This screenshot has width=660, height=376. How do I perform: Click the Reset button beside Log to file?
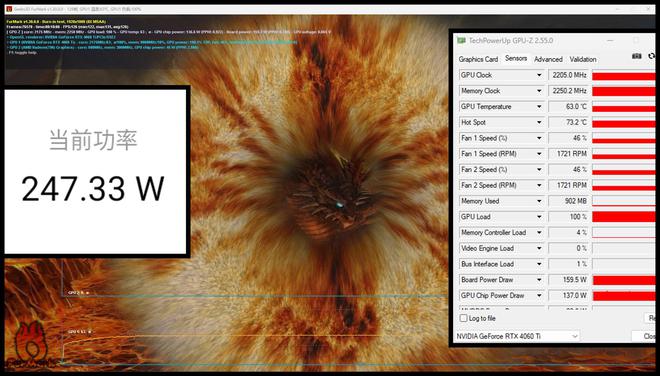click(650, 318)
